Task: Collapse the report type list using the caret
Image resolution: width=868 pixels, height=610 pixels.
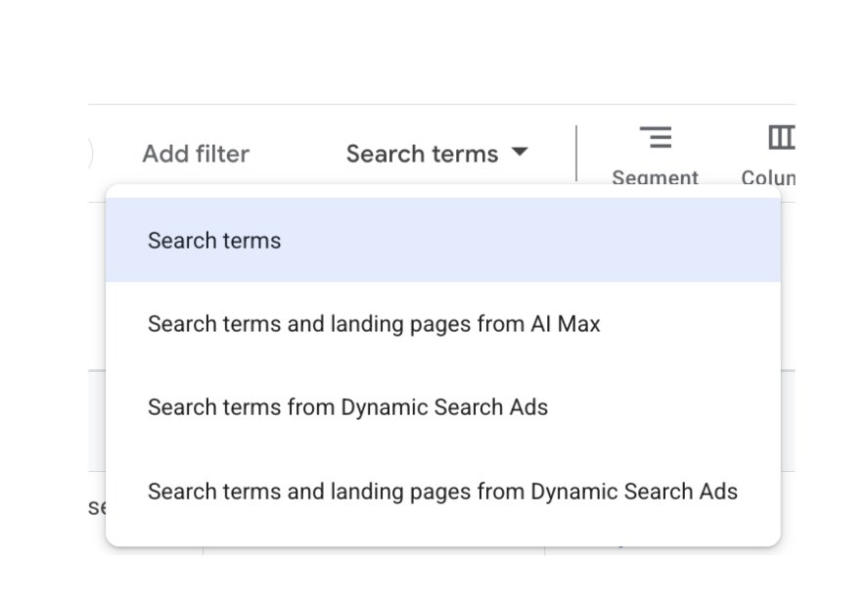Action: tap(520, 153)
